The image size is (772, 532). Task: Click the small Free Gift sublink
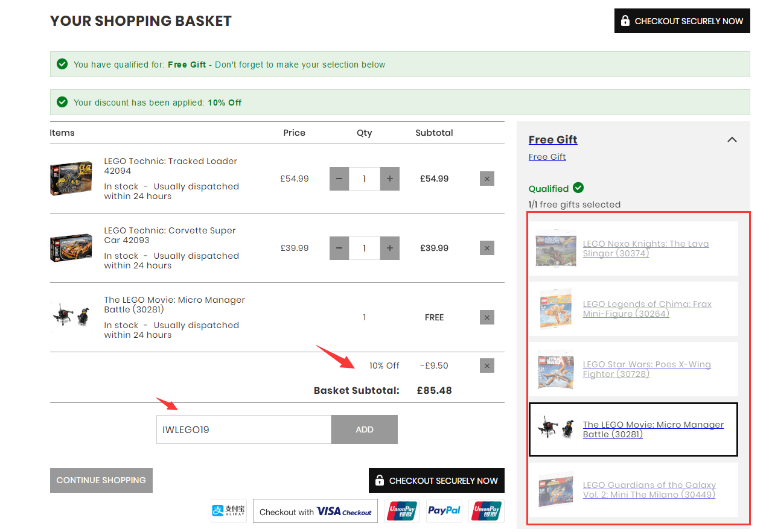coord(547,157)
